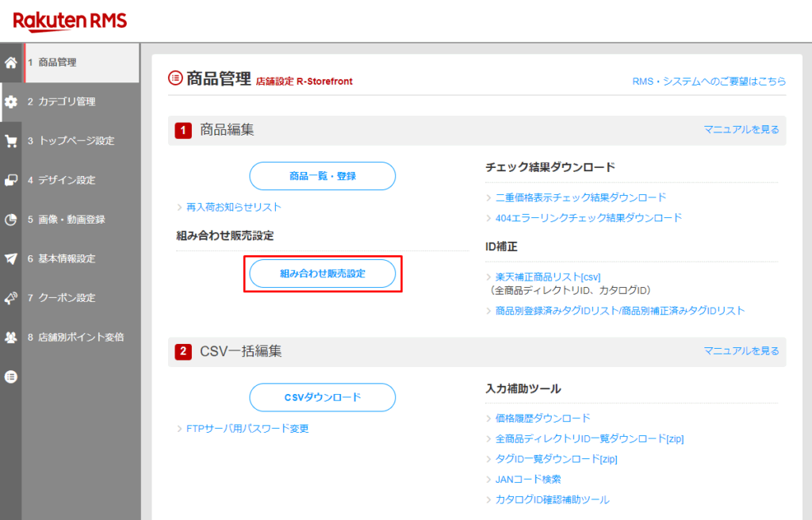Click the red list icon beside 商品管理 heading
Viewport: 812px width, 520px height.
click(175, 78)
